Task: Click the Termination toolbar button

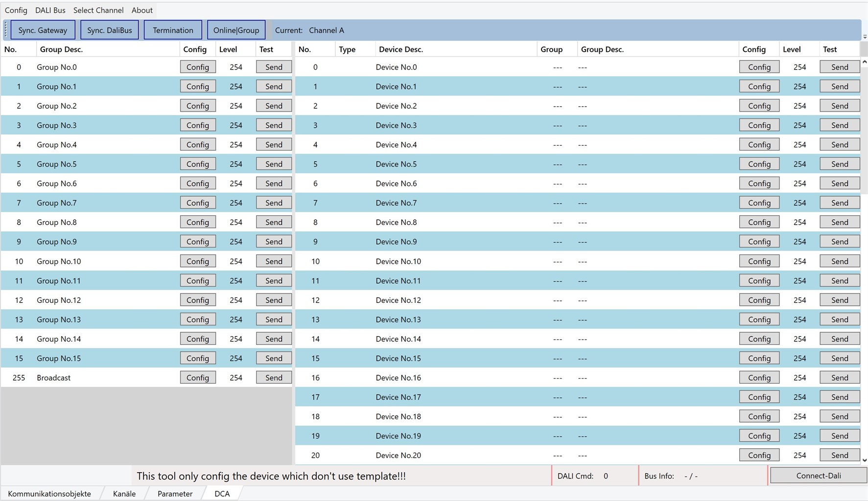Action: [x=173, y=30]
